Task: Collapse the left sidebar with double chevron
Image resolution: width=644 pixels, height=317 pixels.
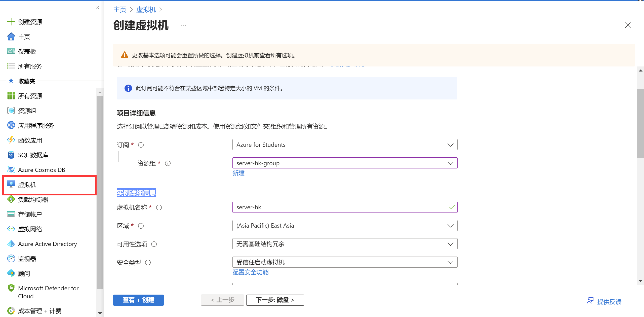Action: coord(98,8)
